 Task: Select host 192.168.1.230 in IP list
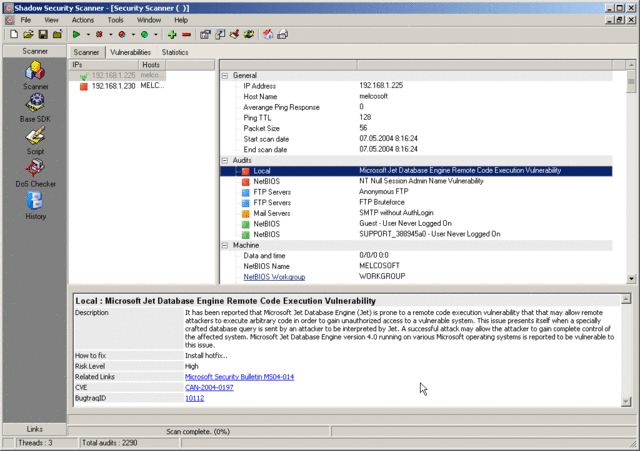click(x=118, y=86)
